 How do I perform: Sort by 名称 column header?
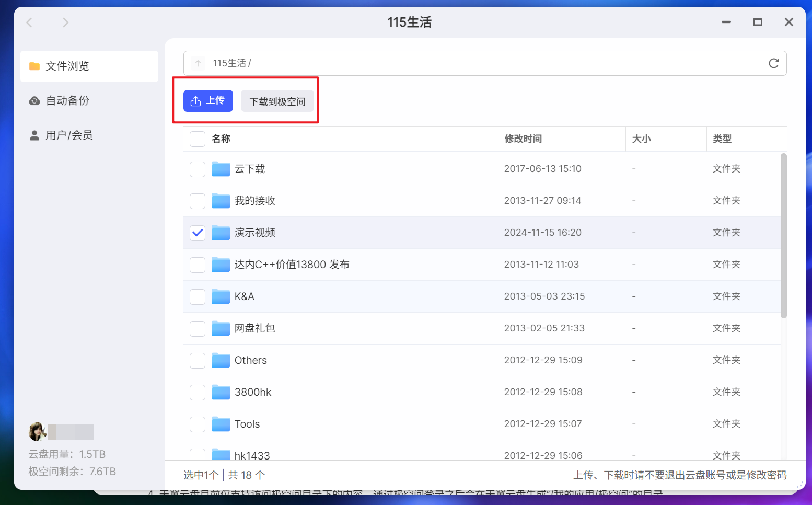[x=221, y=139]
